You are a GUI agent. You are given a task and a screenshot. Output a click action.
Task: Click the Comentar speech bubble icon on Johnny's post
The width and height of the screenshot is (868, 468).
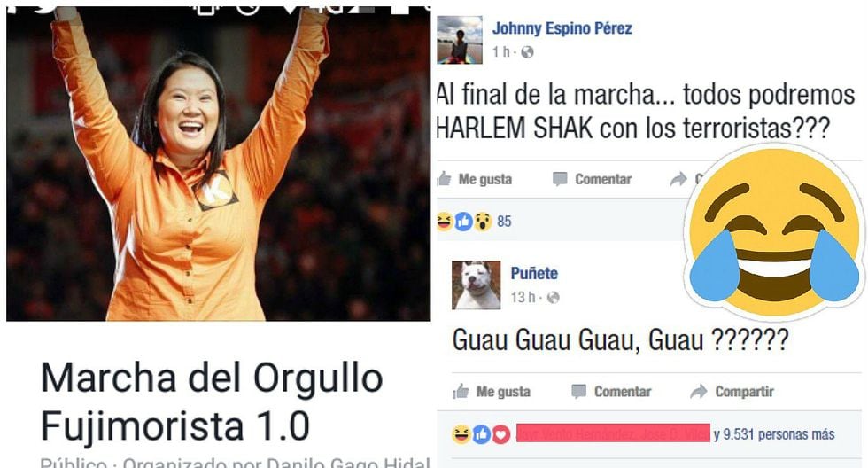[x=560, y=179]
